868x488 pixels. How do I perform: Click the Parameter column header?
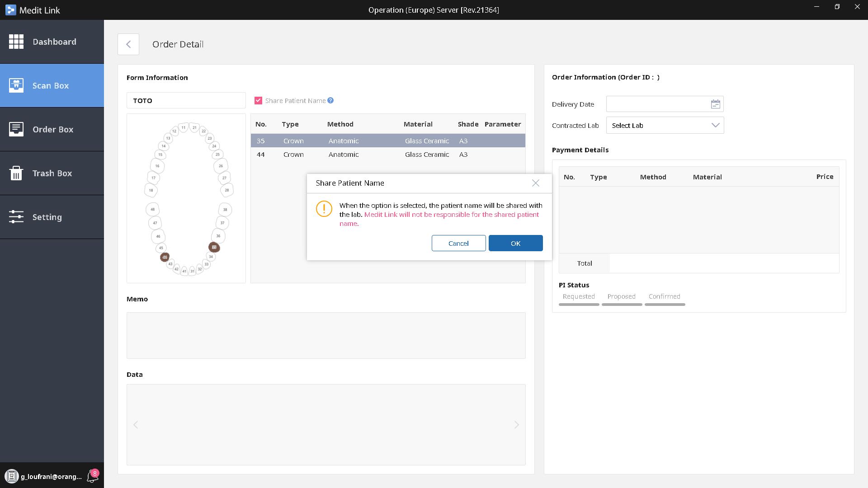pos(503,124)
